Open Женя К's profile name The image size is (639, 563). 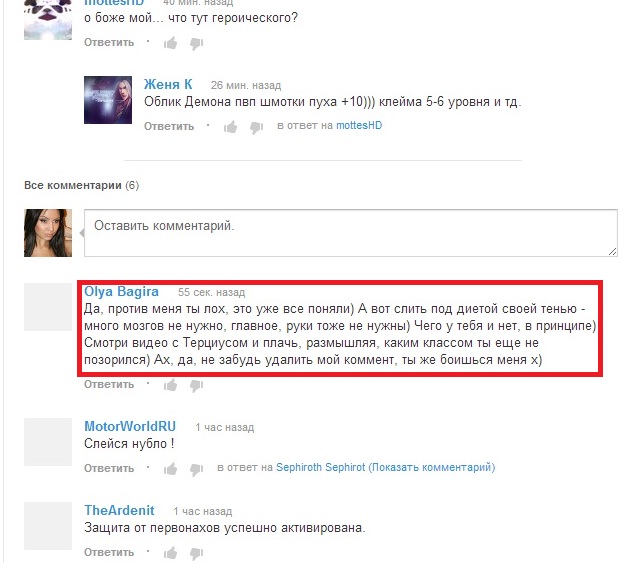168,84
